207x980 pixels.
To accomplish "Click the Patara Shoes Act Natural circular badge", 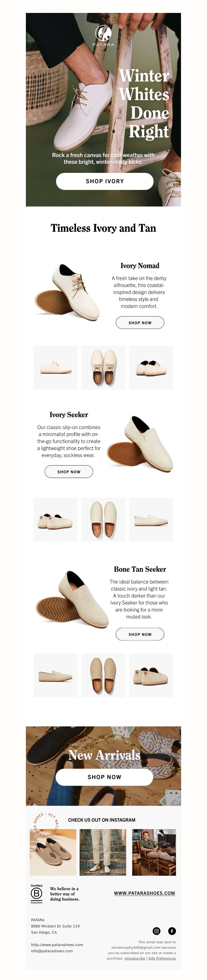I will 45,825.
